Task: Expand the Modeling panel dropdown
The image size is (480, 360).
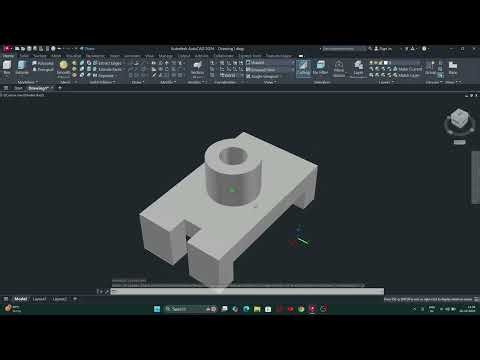Action: [27, 82]
